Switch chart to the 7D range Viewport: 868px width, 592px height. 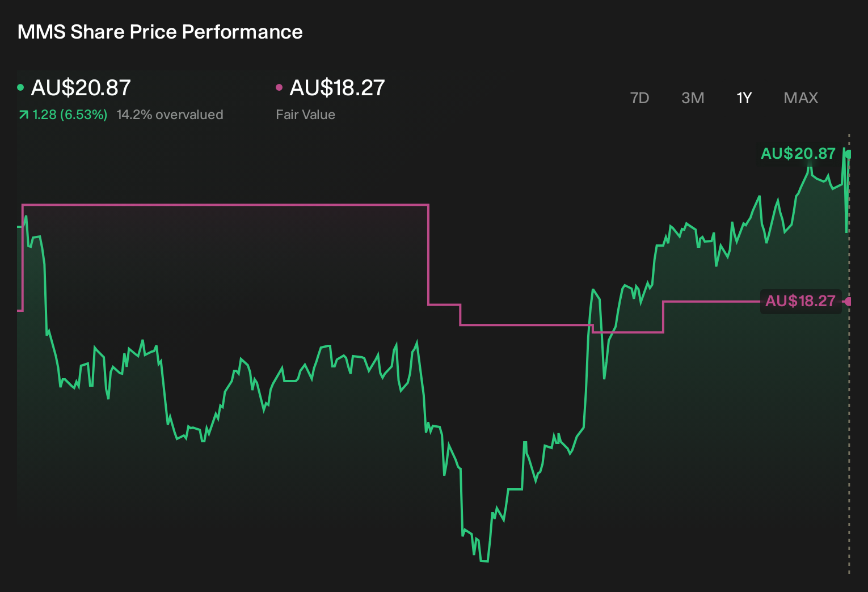(639, 98)
